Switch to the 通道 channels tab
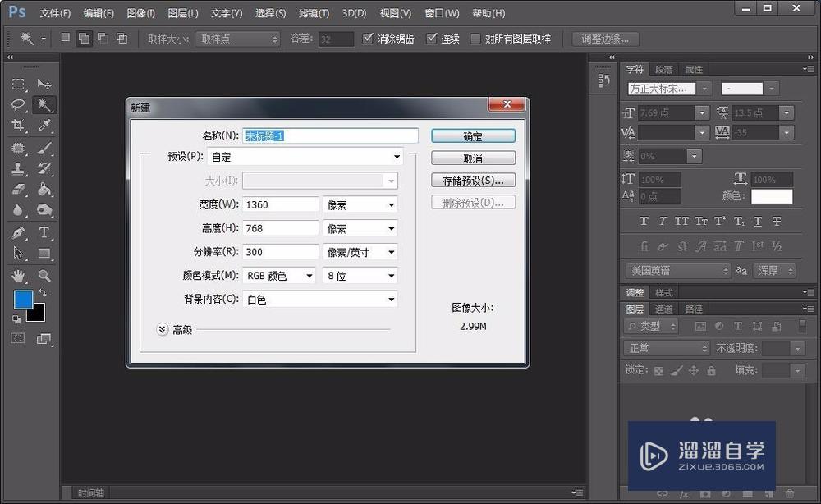This screenshot has height=504, width=821. [663, 309]
